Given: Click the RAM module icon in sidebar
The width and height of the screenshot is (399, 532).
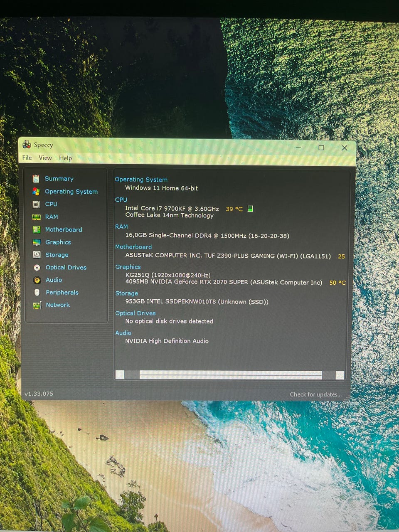Looking at the screenshot, I should tap(37, 217).
